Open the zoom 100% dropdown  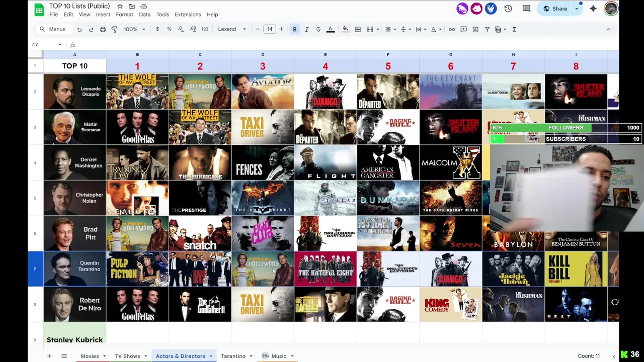coord(134,29)
